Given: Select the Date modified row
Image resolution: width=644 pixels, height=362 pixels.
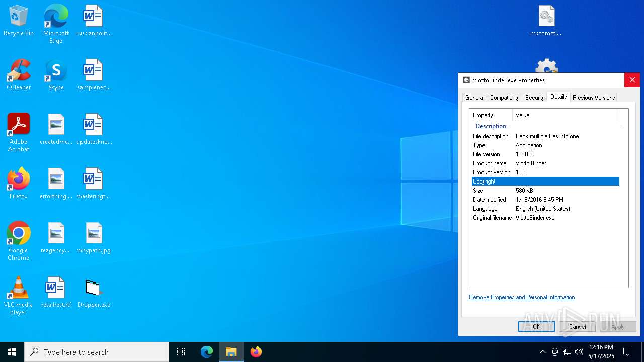Looking at the screenshot, I should click(x=545, y=200).
